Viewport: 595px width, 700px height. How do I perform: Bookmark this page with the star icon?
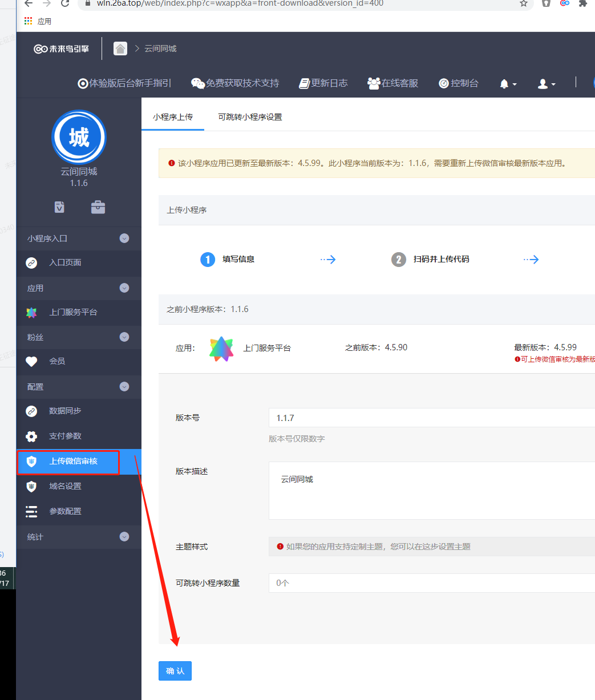click(523, 3)
